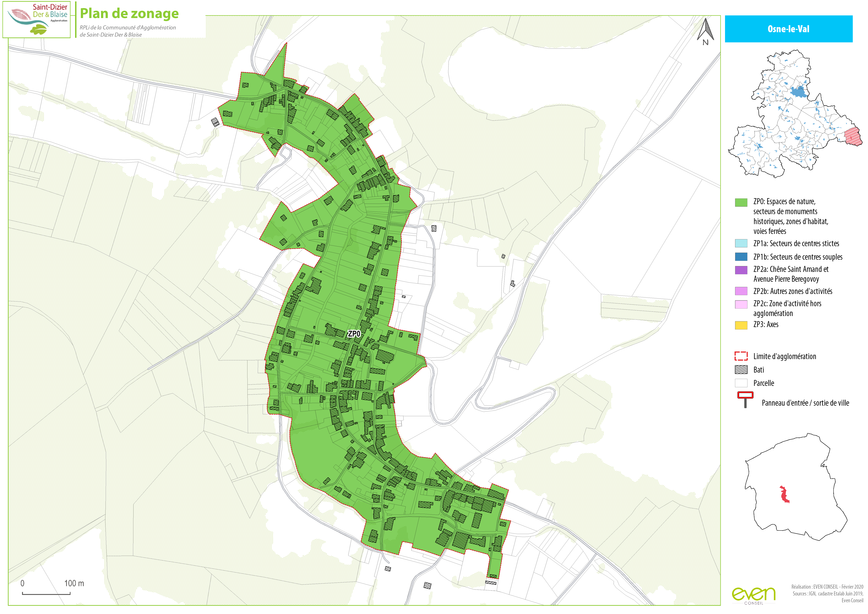Click the ZP0 label on the map
The width and height of the screenshot is (868, 614).
354,334
